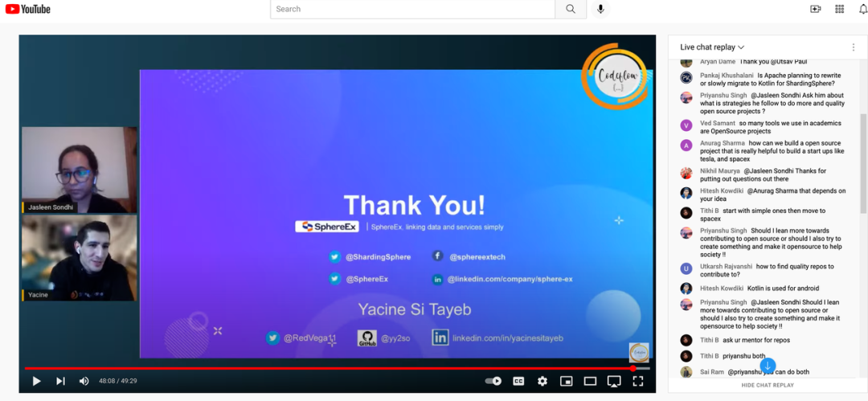Open player settings gear
868x401 pixels.
point(542,381)
